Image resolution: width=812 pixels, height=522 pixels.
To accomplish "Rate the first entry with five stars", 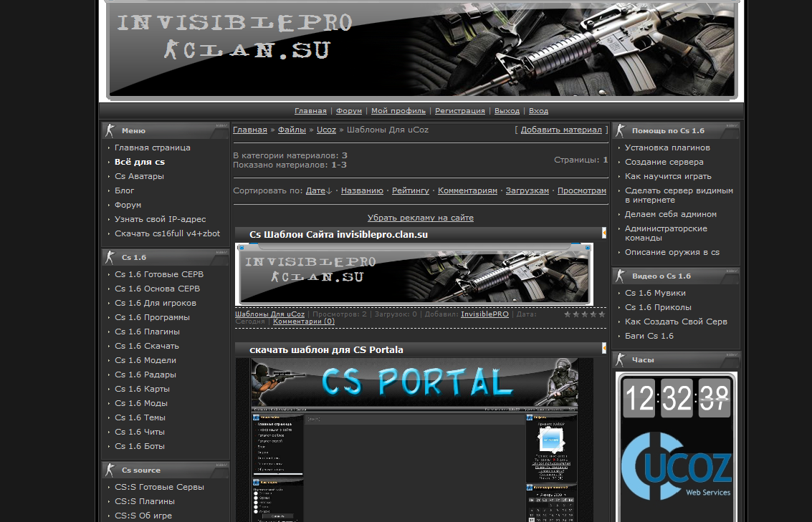I will (x=602, y=314).
